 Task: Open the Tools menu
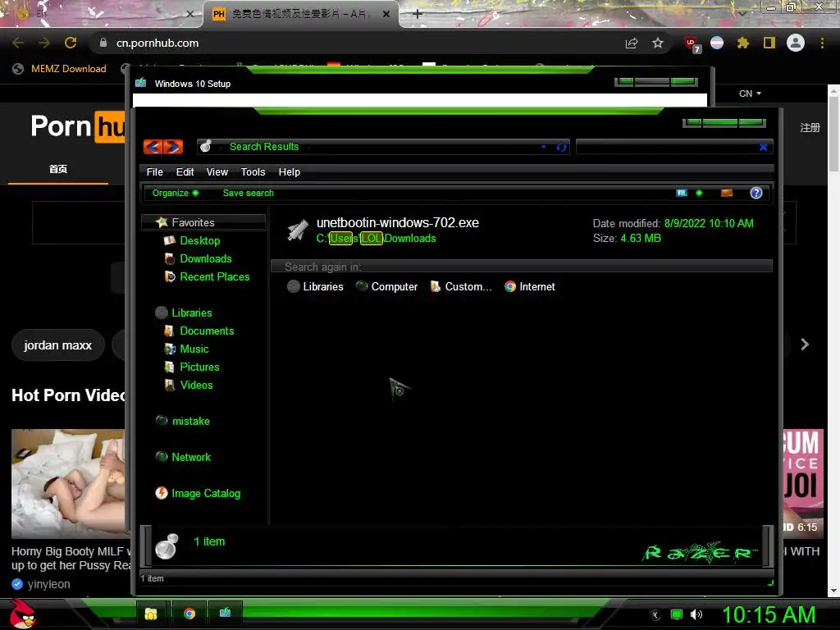[253, 172]
